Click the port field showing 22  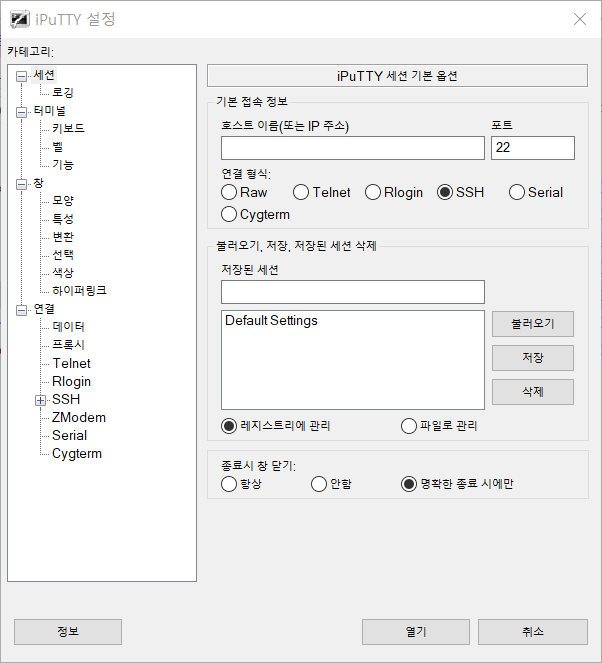tap(533, 148)
